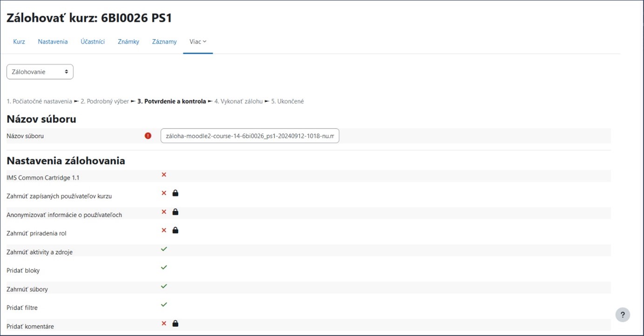Click the lock icon for Zahrnúť priradenia rol
Viewport: 644px width, 336px height.
(x=175, y=230)
